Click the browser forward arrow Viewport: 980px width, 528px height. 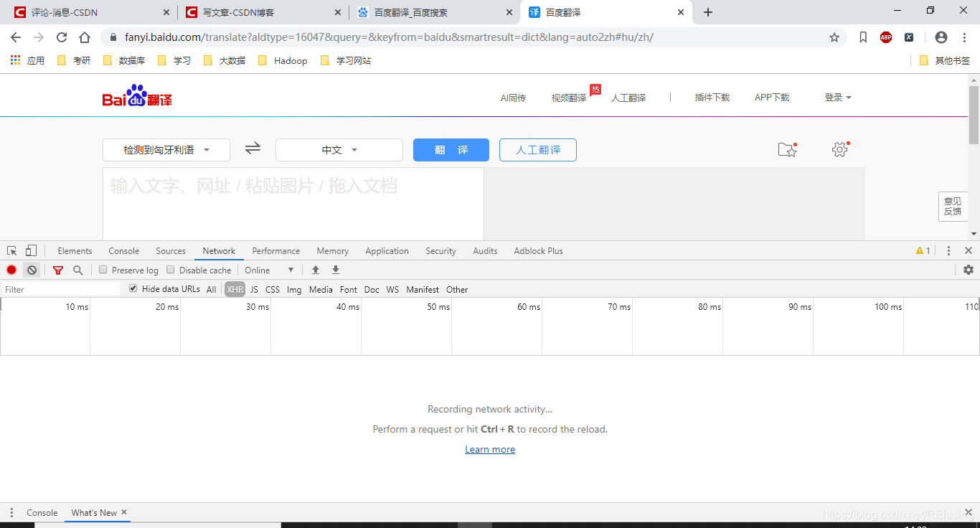(39, 37)
